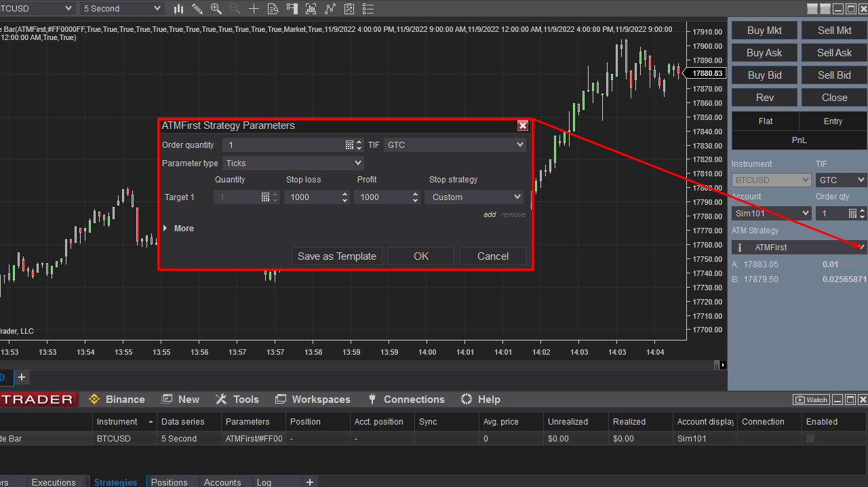Click the Watch video button
The width and height of the screenshot is (868, 487).
coord(812,400)
